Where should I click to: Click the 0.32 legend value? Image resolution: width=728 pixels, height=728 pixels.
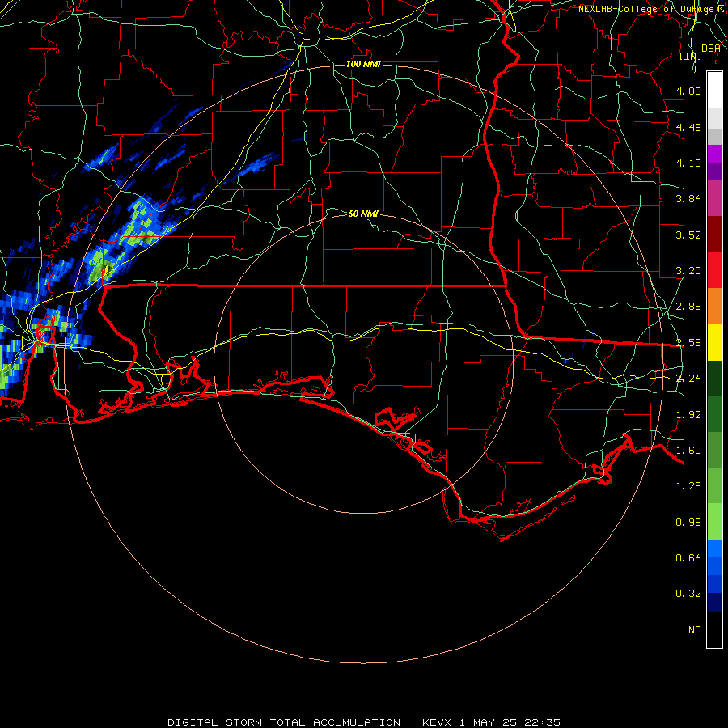click(x=688, y=594)
